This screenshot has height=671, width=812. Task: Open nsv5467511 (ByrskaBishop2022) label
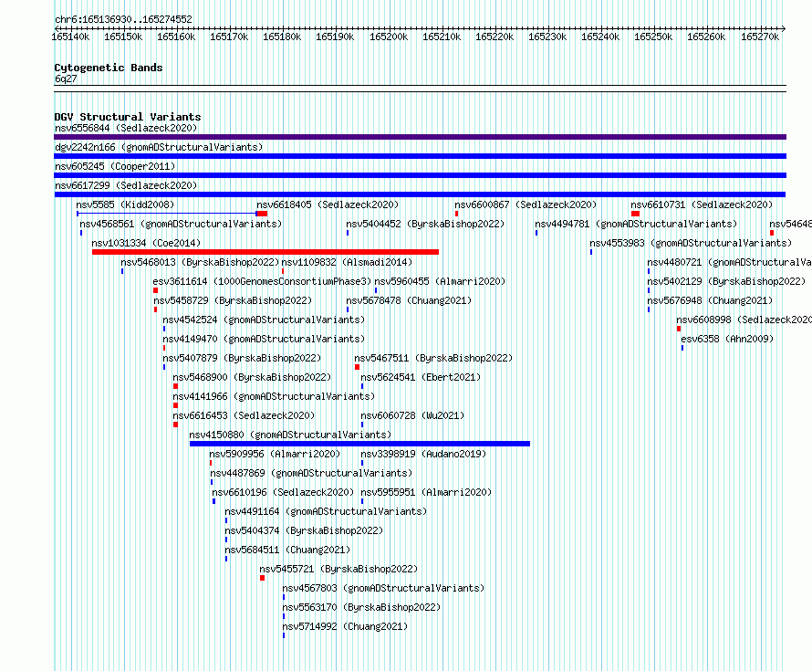point(433,358)
